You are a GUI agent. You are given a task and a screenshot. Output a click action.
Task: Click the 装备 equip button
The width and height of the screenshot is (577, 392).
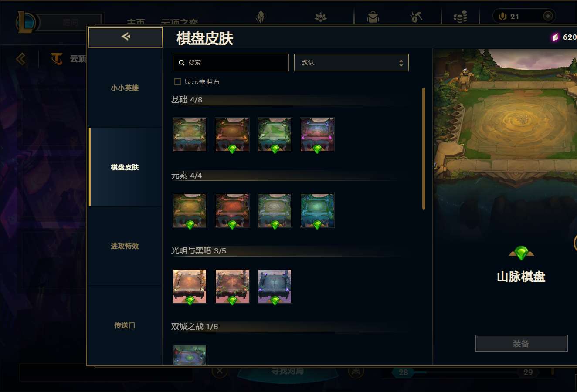coord(521,343)
